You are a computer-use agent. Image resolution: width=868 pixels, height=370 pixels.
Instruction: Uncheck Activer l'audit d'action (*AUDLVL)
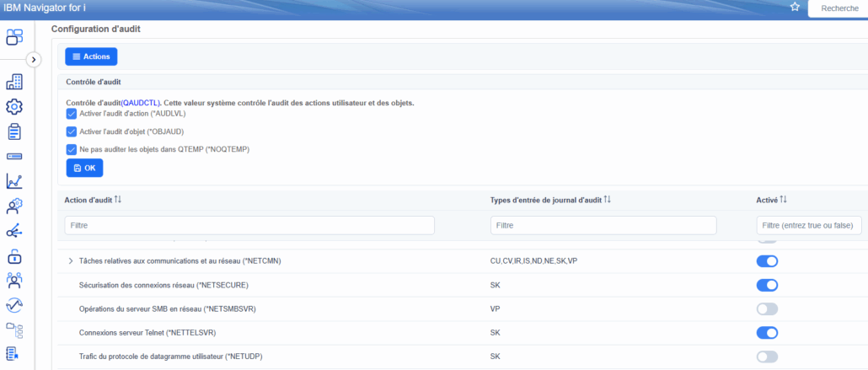pos(72,114)
